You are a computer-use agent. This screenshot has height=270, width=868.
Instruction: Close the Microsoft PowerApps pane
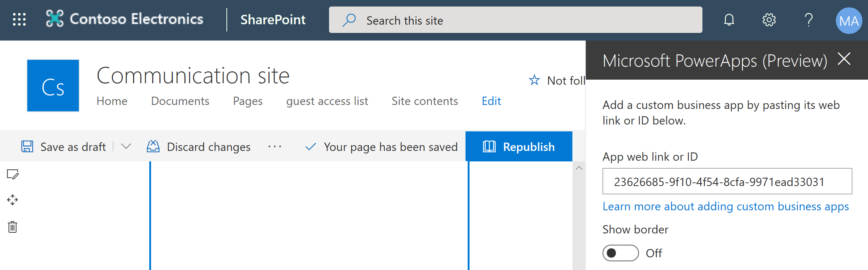[x=844, y=59]
